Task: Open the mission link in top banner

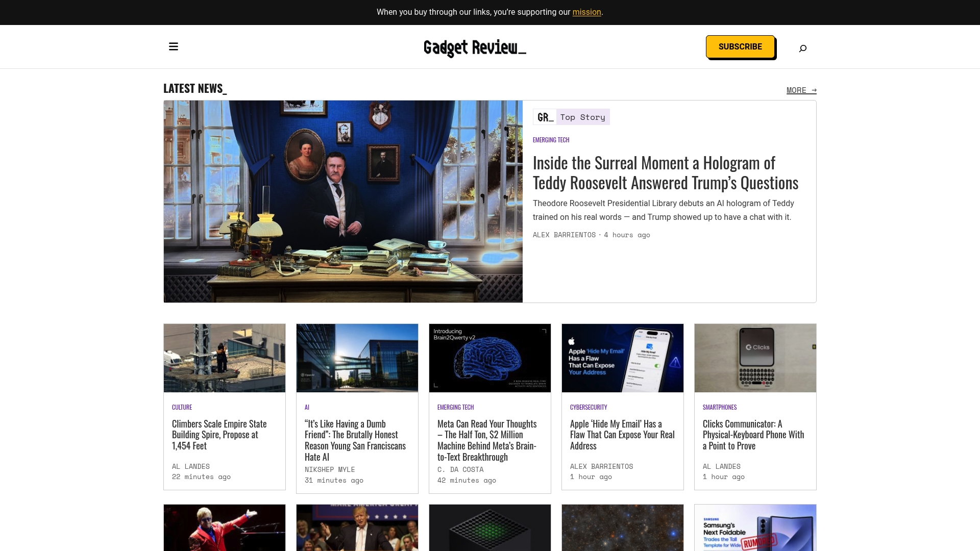Action: tap(586, 12)
